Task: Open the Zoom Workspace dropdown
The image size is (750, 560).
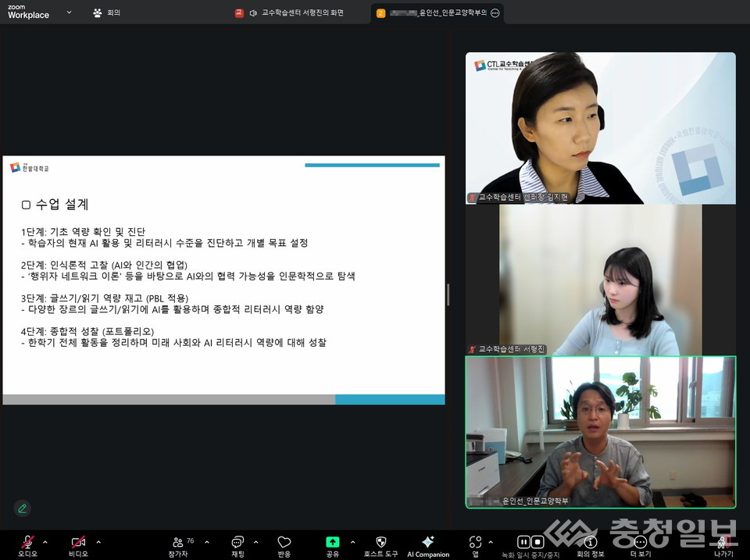Action: coord(69,13)
